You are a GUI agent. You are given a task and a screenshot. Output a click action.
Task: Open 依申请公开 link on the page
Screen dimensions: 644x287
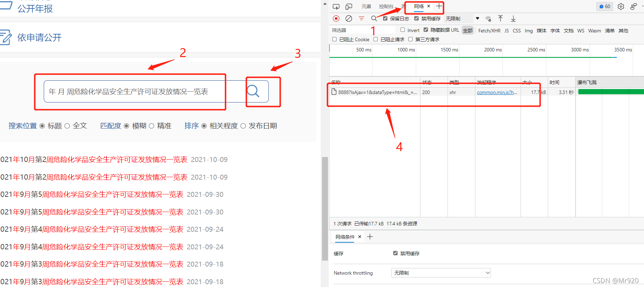(x=40, y=37)
